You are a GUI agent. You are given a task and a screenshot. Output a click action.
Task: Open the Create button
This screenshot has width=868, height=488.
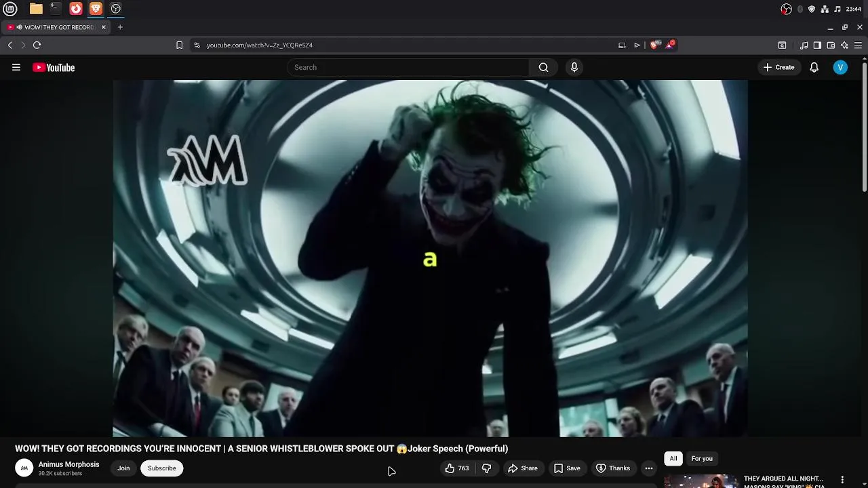point(779,67)
